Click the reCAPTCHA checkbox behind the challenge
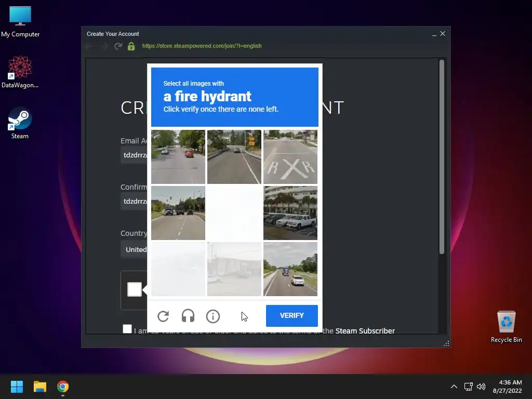The height and width of the screenshot is (399, 532). [135, 289]
